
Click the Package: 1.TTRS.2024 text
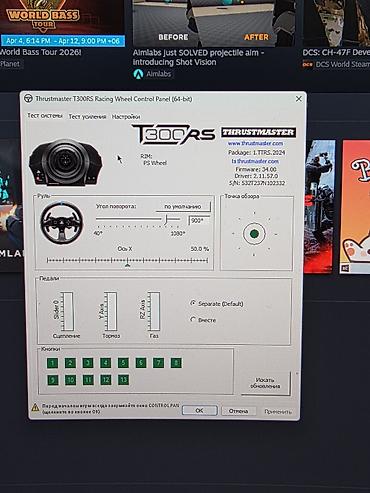[256, 152]
